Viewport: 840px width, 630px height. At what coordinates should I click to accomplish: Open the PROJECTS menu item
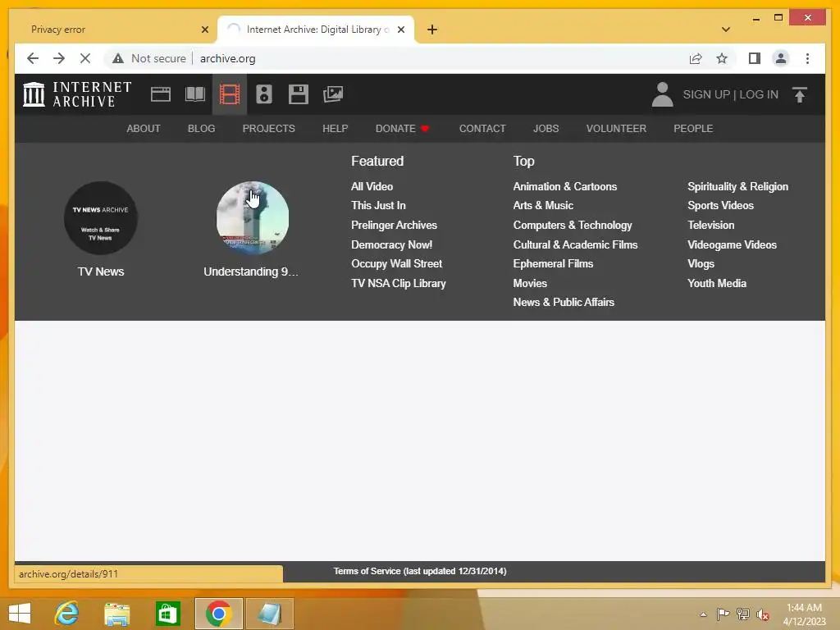point(269,129)
